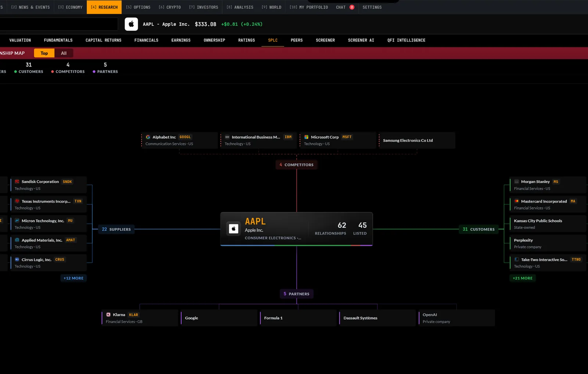588x374 pixels.
Task: Open the OpenAI partner card
Action: [x=456, y=318]
